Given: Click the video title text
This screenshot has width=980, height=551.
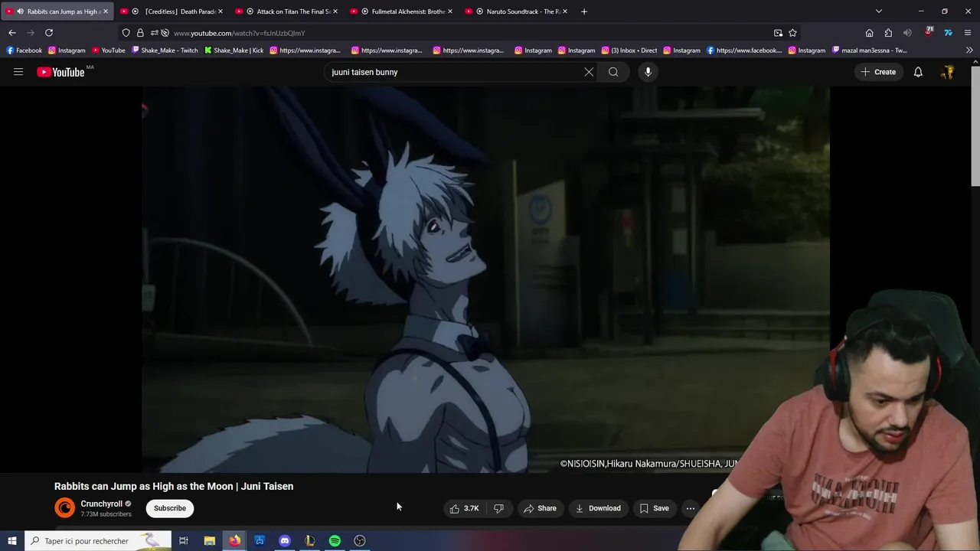Looking at the screenshot, I should point(174,486).
